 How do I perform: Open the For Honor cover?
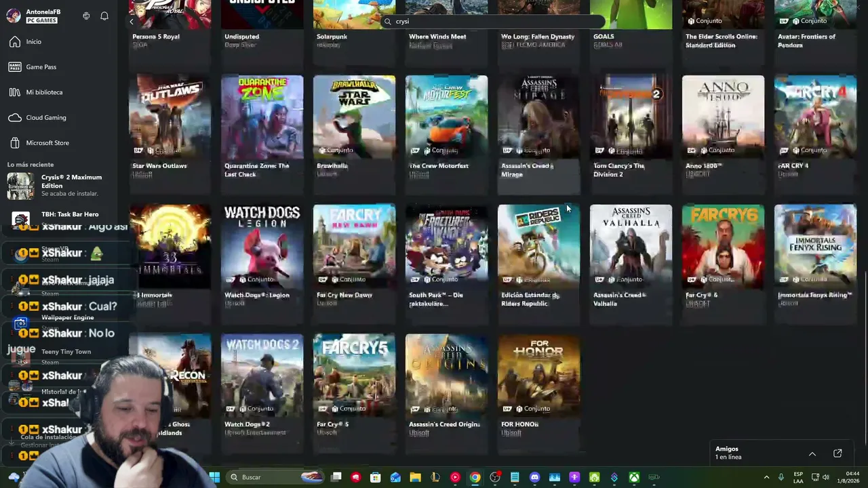coord(538,375)
